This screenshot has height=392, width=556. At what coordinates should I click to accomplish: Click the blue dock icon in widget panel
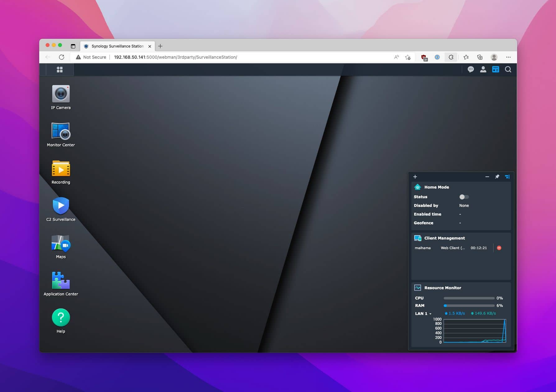pyautogui.click(x=507, y=177)
